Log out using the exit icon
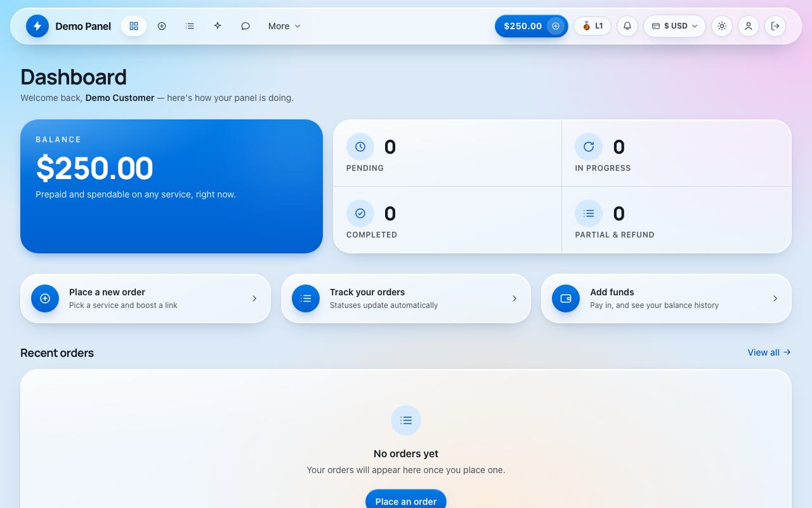This screenshot has height=508, width=812. (x=775, y=26)
